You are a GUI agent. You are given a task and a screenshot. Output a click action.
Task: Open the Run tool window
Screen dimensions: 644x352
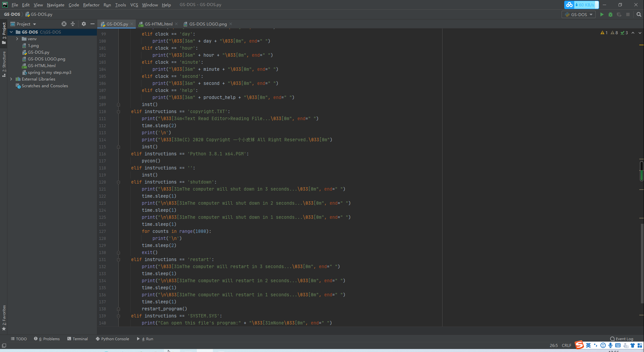(145, 339)
